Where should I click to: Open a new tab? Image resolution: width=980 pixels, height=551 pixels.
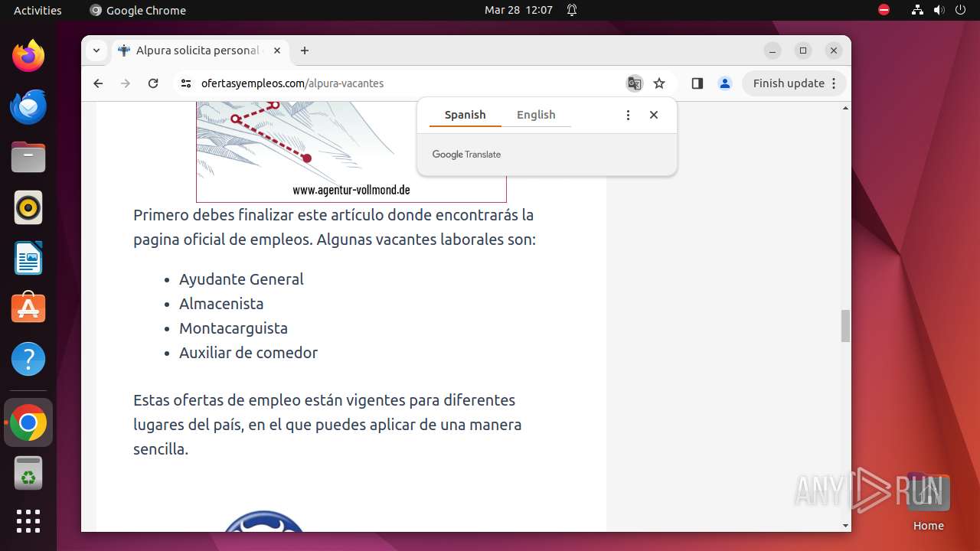[305, 51]
